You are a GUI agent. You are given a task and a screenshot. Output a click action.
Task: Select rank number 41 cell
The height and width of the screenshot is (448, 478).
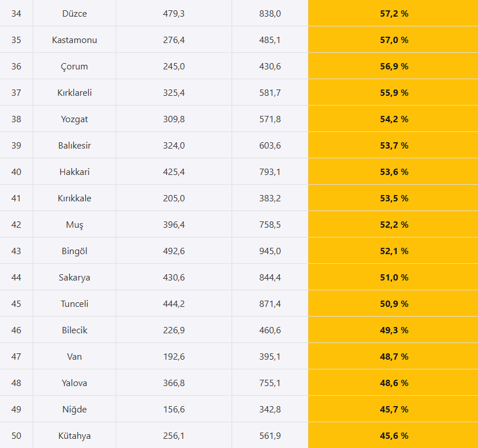[16, 198]
